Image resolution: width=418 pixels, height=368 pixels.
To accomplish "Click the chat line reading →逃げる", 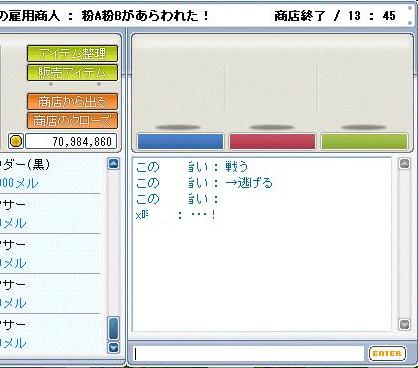I will click(x=204, y=183).
